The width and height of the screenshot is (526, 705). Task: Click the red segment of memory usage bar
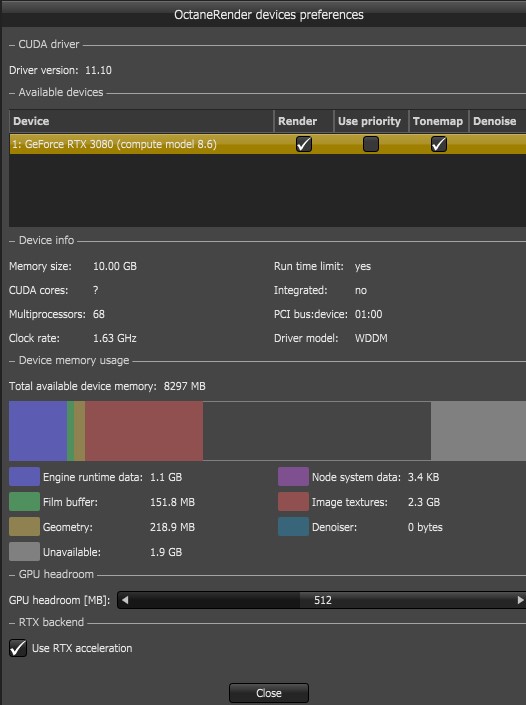tap(144, 431)
